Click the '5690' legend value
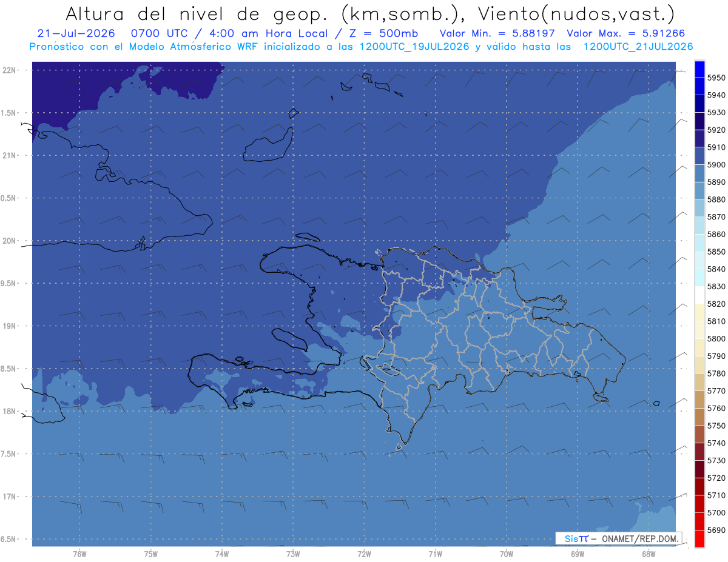 pos(716,530)
